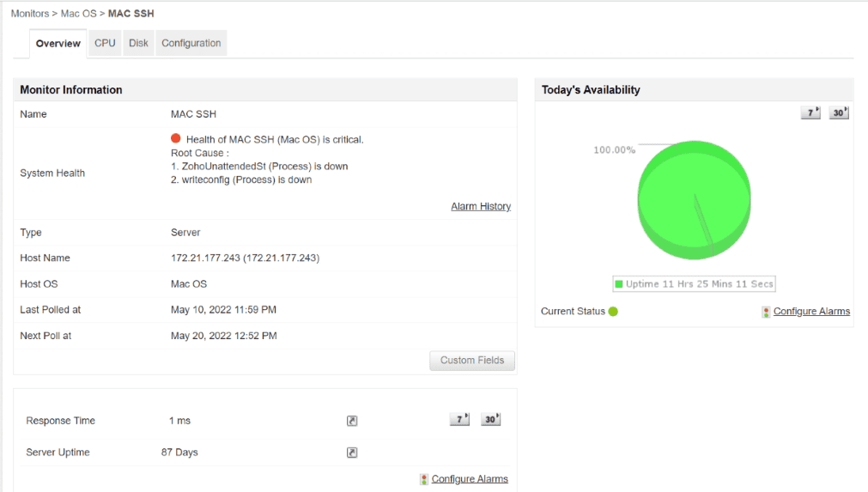868x492 pixels.
Task: Open the Alarm History link
Action: 481,206
